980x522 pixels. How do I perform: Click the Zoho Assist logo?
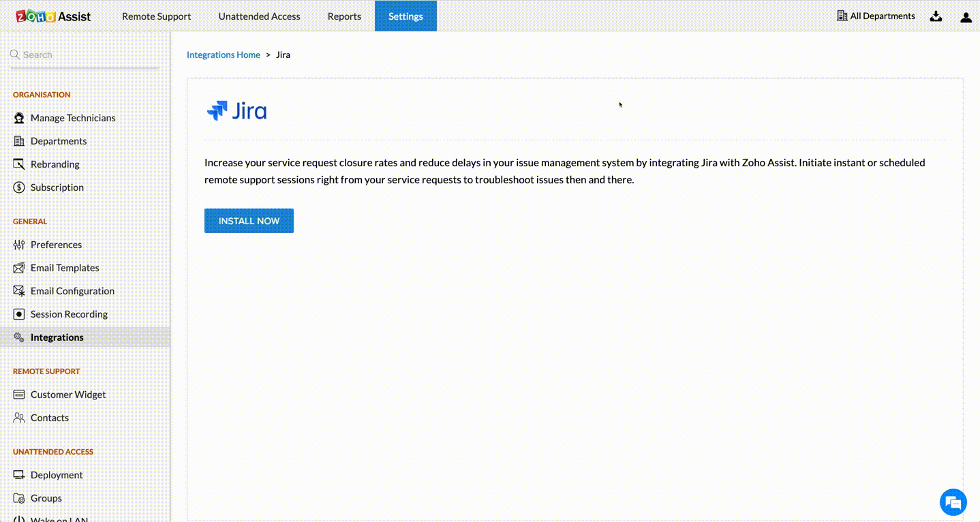point(53,16)
